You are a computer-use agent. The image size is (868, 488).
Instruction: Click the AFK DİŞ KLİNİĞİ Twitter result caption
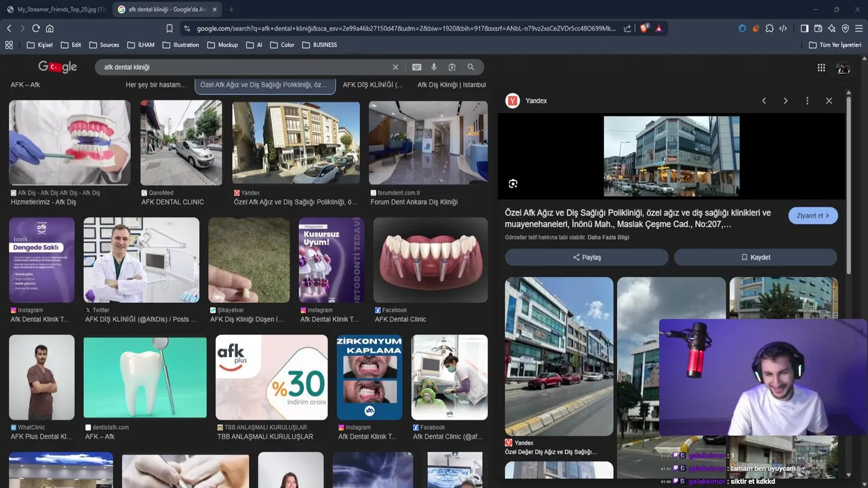click(x=141, y=319)
